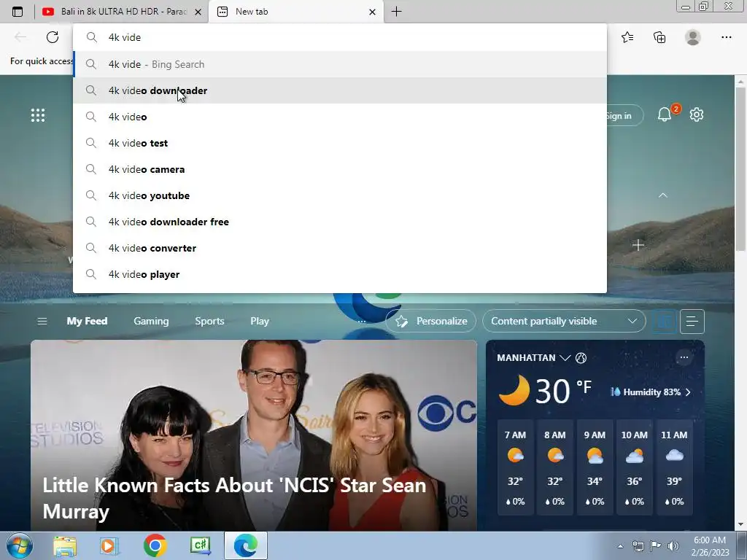Close the Bali in 8k YouTube tab
The width and height of the screenshot is (747, 560).
click(198, 12)
